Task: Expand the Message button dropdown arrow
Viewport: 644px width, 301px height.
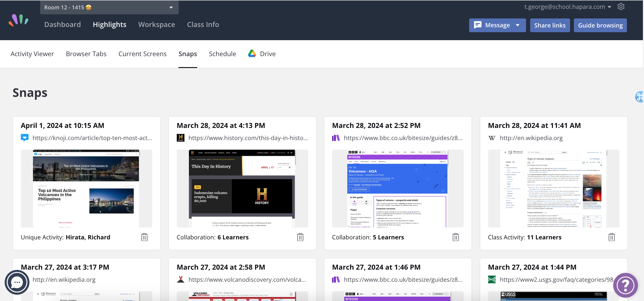Action: [518, 25]
